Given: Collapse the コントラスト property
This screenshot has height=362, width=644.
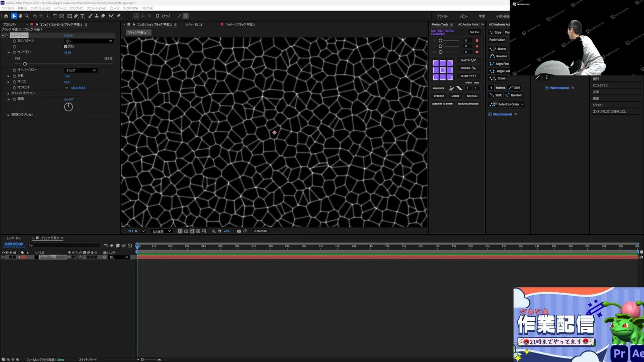Looking at the screenshot, I should [x=9, y=52].
